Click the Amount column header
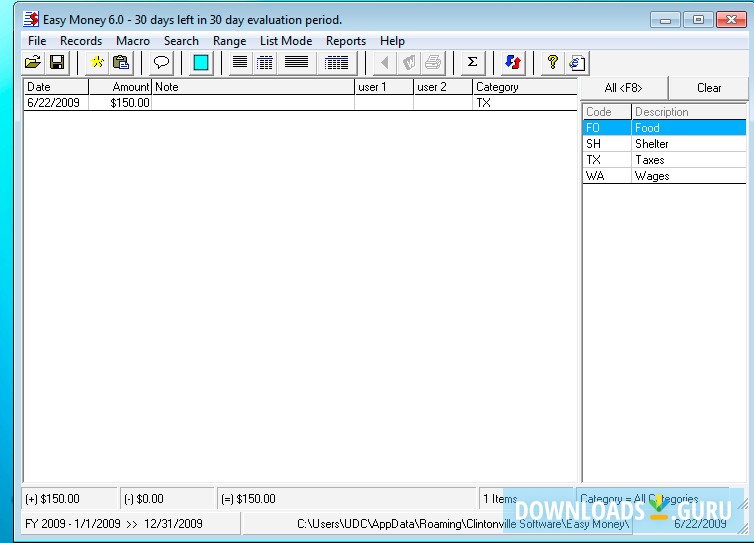754x543 pixels. click(x=120, y=87)
